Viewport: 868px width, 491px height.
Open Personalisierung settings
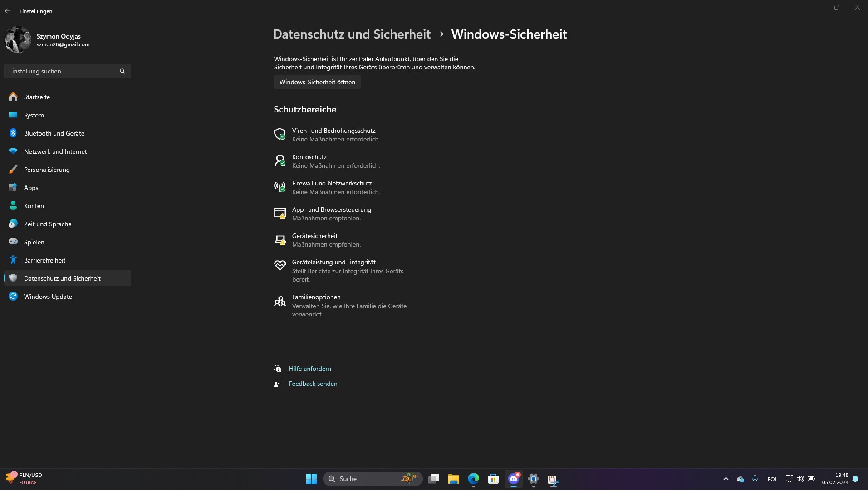pos(68,169)
